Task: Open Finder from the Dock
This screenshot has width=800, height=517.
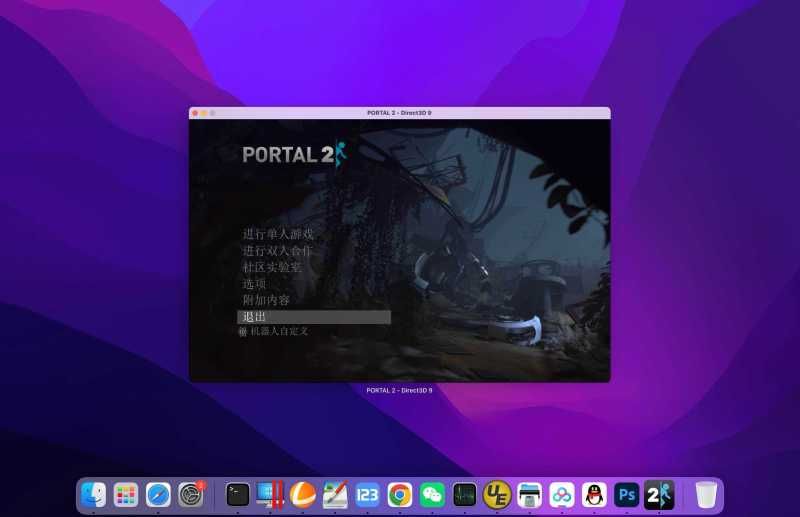Action: point(93,495)
